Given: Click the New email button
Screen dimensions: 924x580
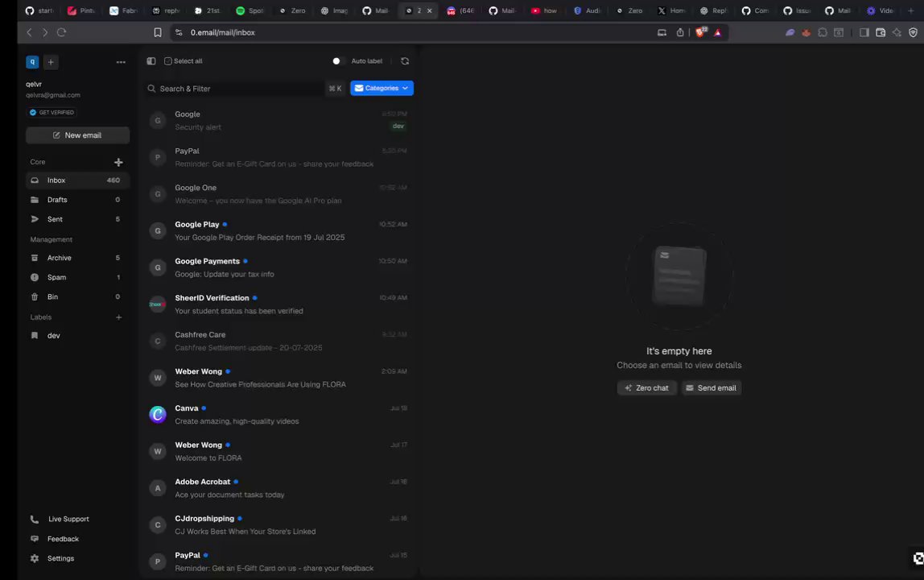Looking at the screenshot, I should coord(78,135).
